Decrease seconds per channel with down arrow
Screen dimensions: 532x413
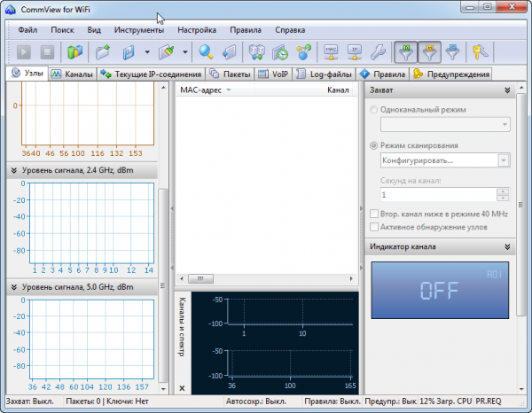point(503,198)
